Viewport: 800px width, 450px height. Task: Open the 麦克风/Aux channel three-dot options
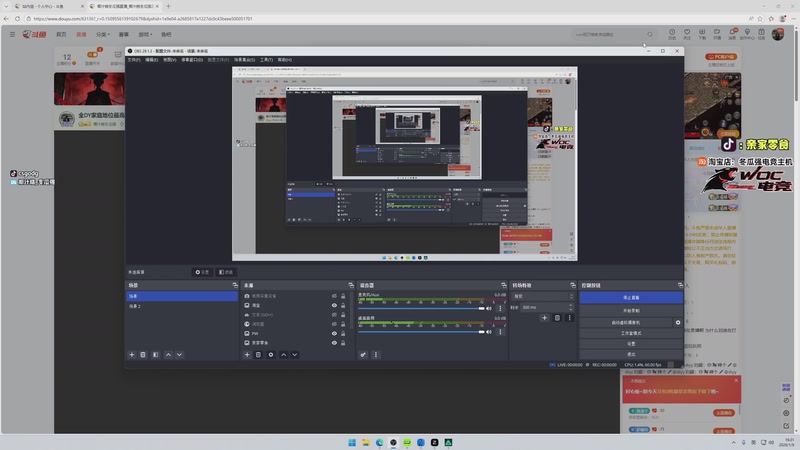point(500,308)
